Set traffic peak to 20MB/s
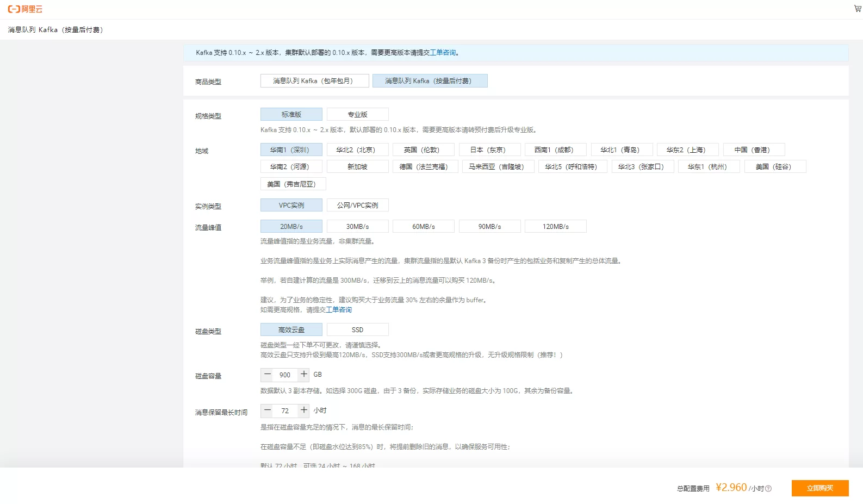 pos(291,226)
